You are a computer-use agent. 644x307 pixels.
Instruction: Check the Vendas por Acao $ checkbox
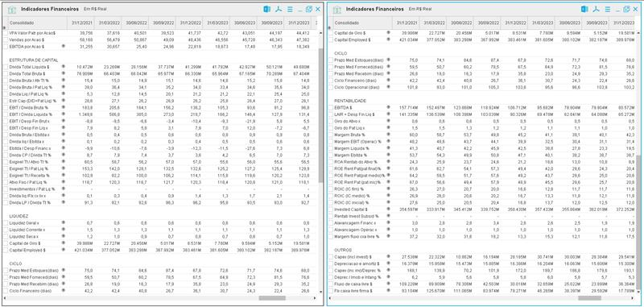tap(6, 39)
